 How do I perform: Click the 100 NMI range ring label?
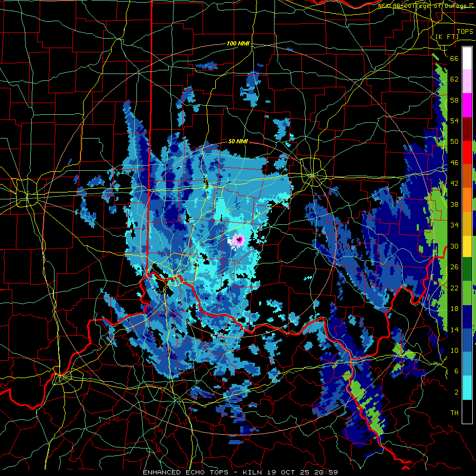coord(238,44)
